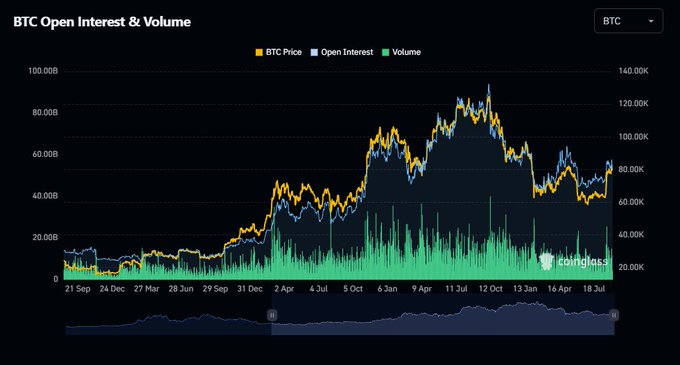Click the 13 Jan date label
Image resolution: width=680 pixels, height=365 pixels.
pyautogui.click(x=525, y=288)
